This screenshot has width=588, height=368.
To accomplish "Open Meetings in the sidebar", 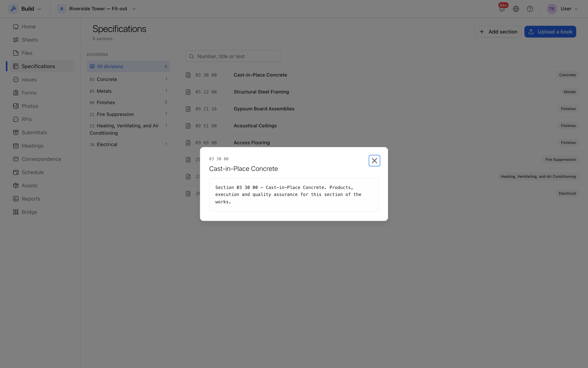I will (42, 146).
